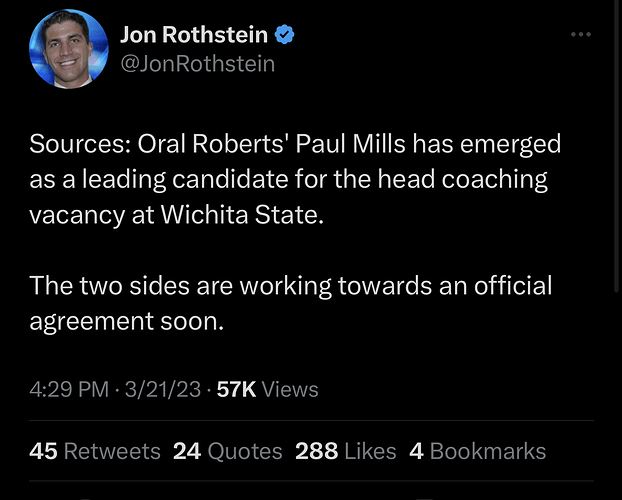View the 57K Views analytics
The width and height of the screenshot is (622, 500).
pyautogui.click(x=267, y=390)
